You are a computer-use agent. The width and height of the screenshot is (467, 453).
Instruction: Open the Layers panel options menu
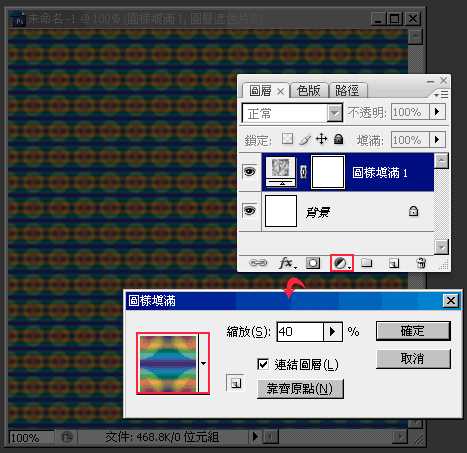[x=442, y=95]
